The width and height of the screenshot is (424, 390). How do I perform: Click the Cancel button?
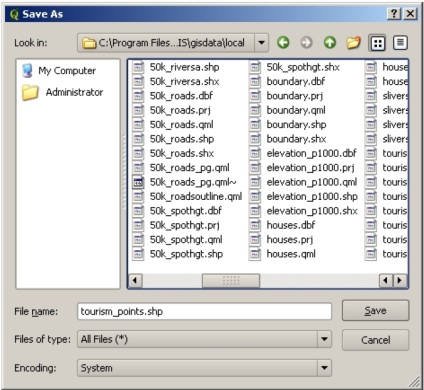[x=375, y=340]
